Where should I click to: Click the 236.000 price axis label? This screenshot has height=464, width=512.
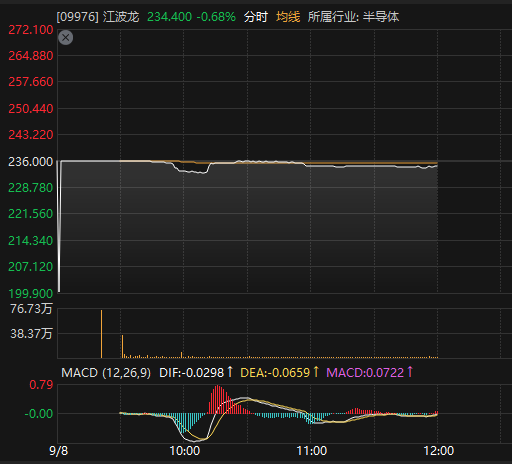[x=30, y=162]
